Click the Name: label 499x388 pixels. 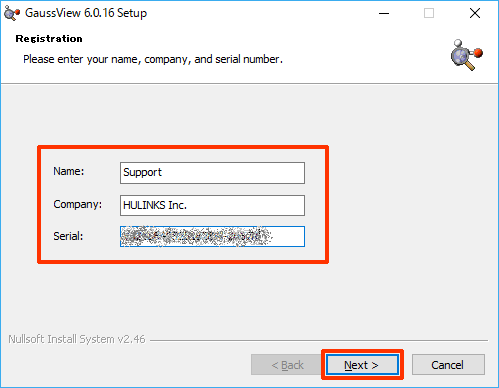click(x=69, y=171)
